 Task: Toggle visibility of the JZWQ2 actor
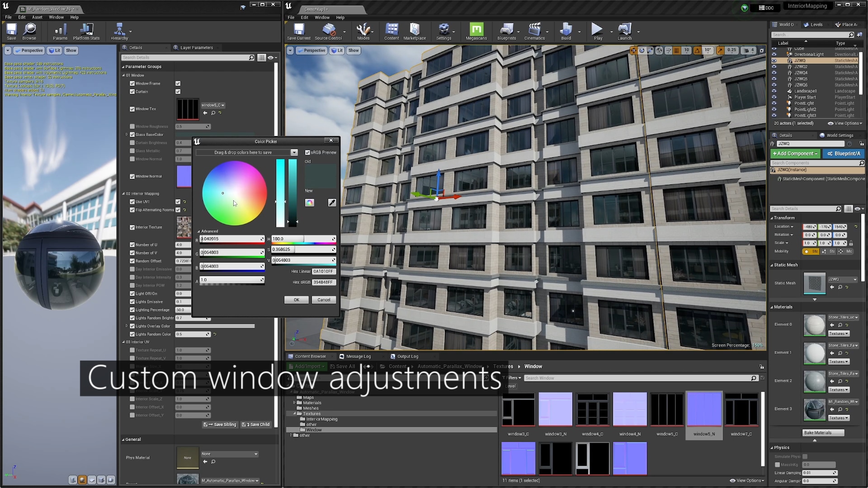coord(775,66)
